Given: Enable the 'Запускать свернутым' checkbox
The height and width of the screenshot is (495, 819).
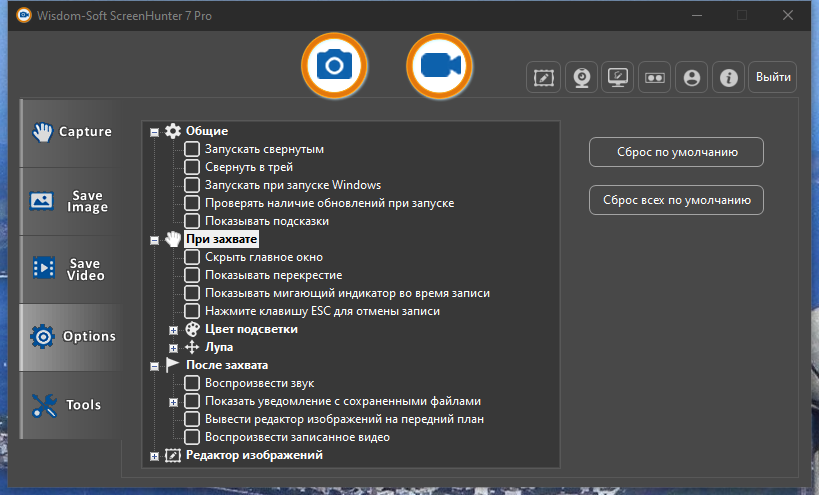Looking at the screenshot, I should (192, 149).
